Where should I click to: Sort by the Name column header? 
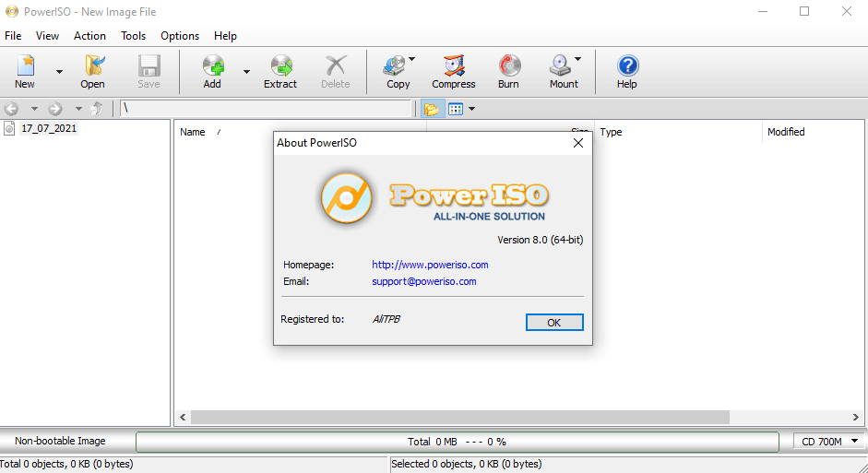click(193, 132)
